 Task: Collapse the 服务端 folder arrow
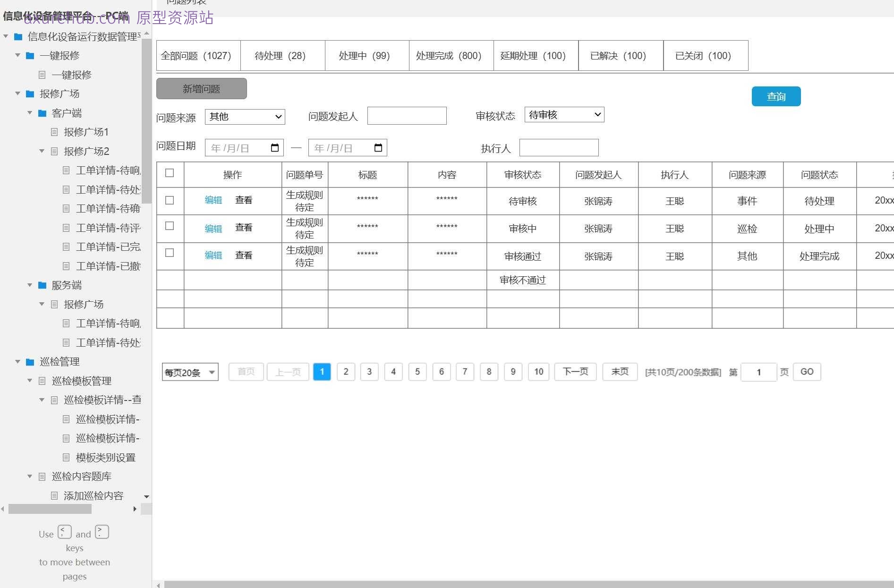click(x=30, y=285)
